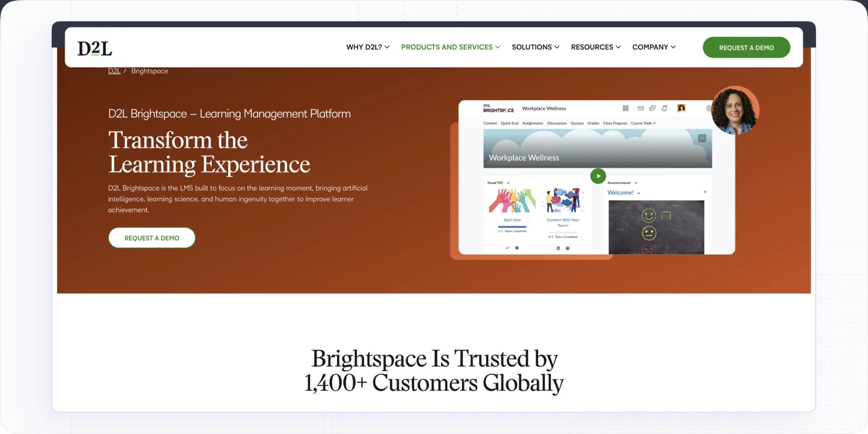Viewport: 868px width, 434px height.
Task: Click the chalkboard smiley faces image
Action: pos(656,227)
